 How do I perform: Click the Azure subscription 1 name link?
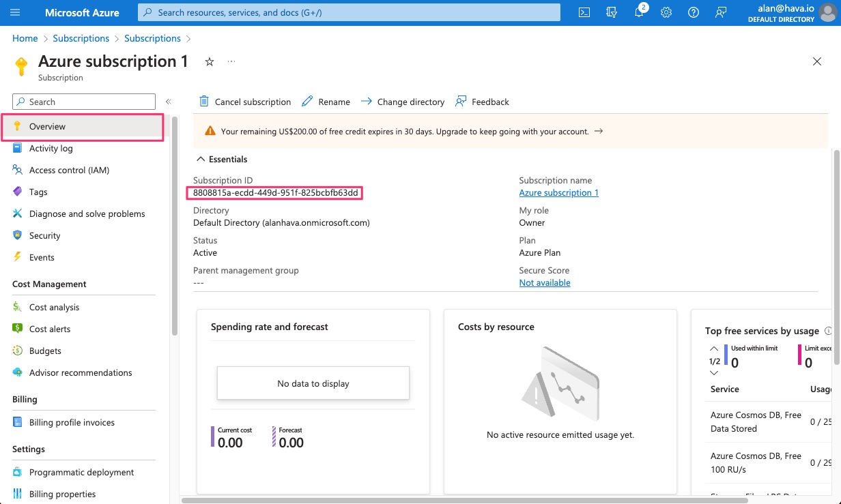[558, 193]
